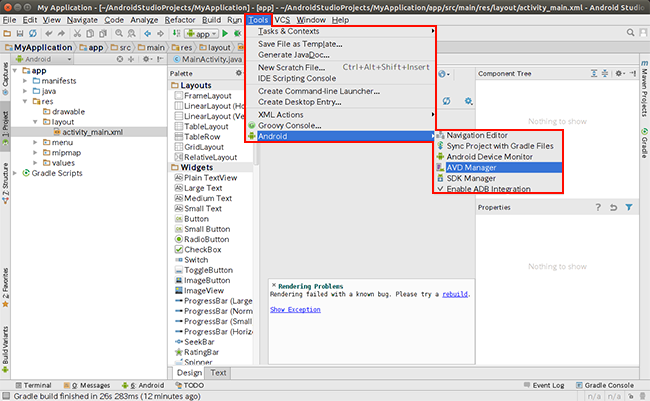Redo action using the toolbar arrow
The image size is (650, 401).
point(61,33)
